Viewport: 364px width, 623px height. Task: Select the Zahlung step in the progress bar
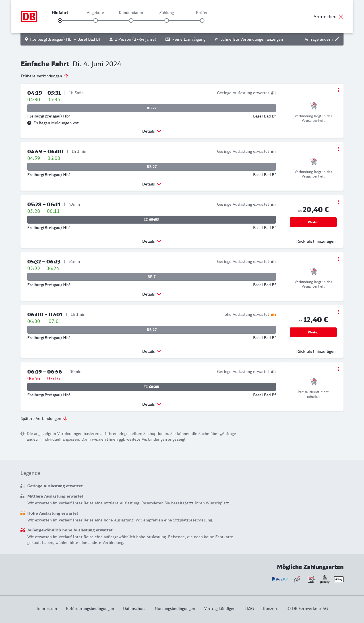point(167,20)
